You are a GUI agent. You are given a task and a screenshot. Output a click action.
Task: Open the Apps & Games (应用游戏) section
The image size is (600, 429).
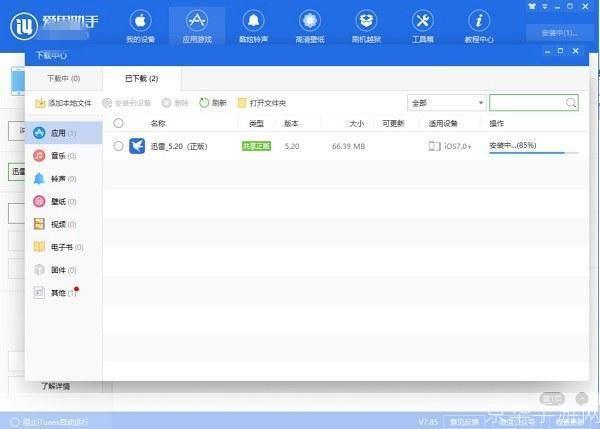point(197,26)
